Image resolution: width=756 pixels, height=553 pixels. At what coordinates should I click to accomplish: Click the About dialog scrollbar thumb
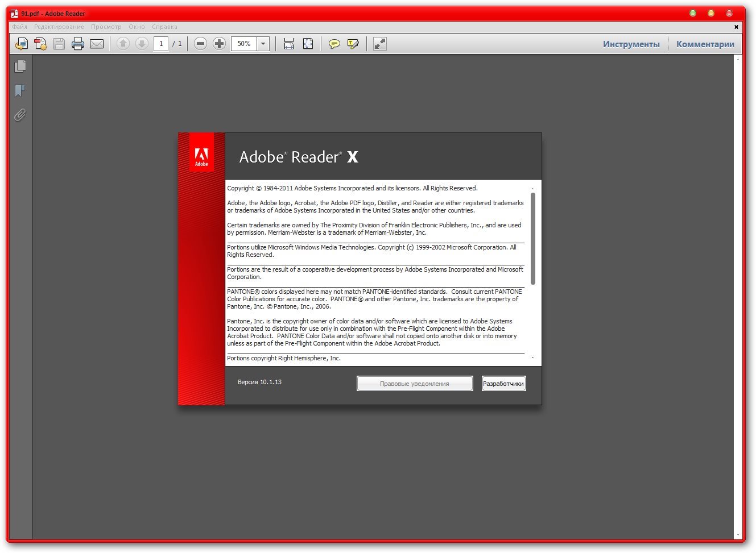[x=533, y=238]
